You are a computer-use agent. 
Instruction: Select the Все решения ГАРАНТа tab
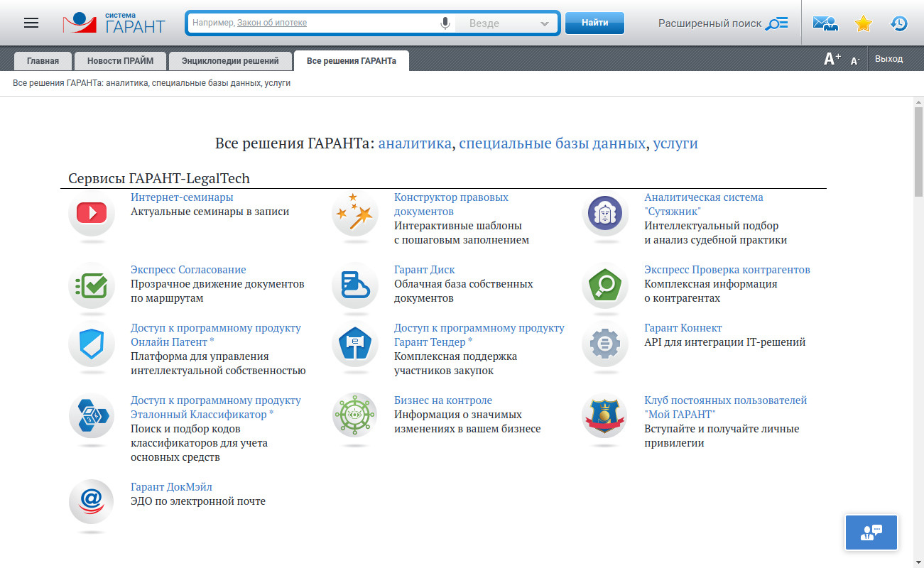(x=352, y=61)
